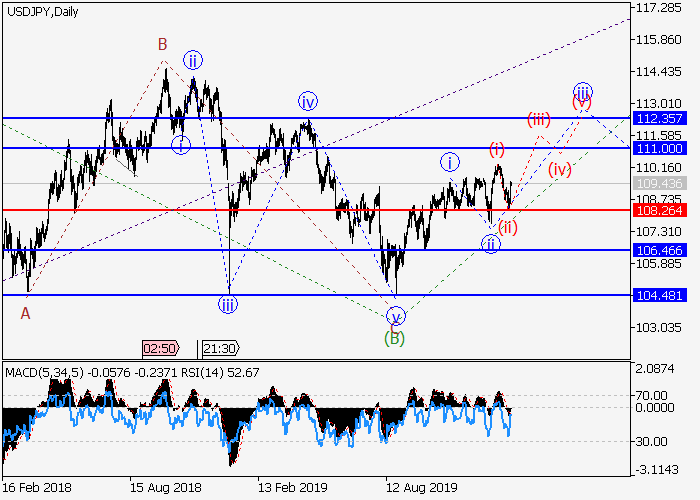700x500 pixels.
Task: Select the green (B) wave label
Action: click(394, 338)
